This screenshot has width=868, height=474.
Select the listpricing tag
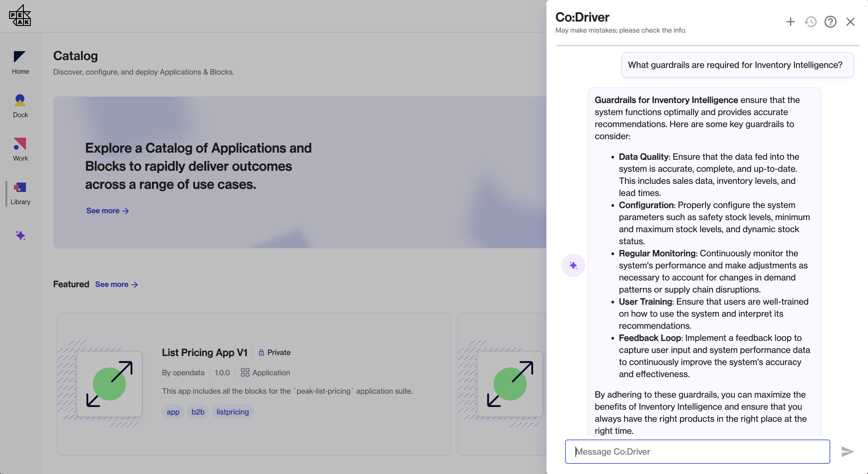(x=232, y=412)
